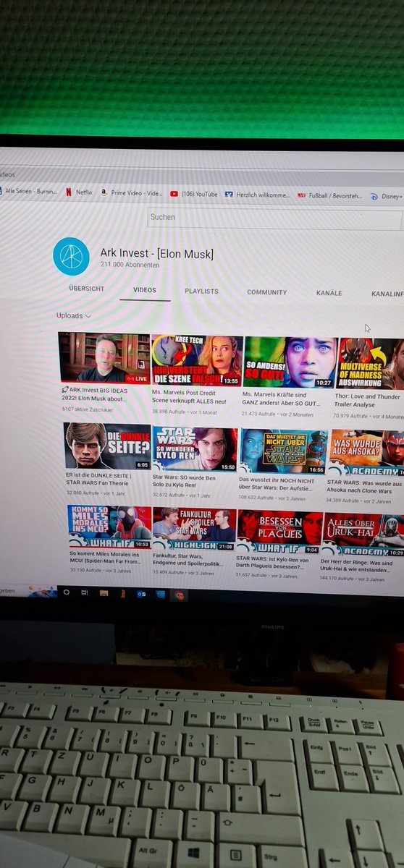The height and width of the screenshot is (868, 404).
Task: Click the '10.409 Aufrufe • vor 3 Jahren' text
Action: point(183,574)
